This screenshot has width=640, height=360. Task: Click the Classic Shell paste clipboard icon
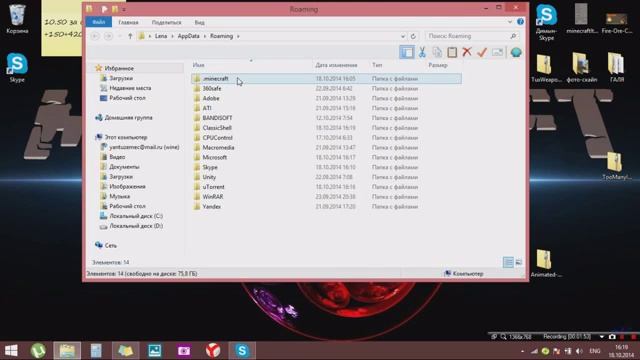452,52
